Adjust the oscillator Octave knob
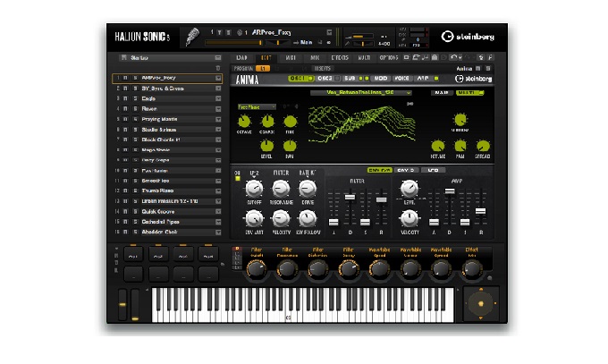Screen dimensions: 608x364 (x=244, y=122)
